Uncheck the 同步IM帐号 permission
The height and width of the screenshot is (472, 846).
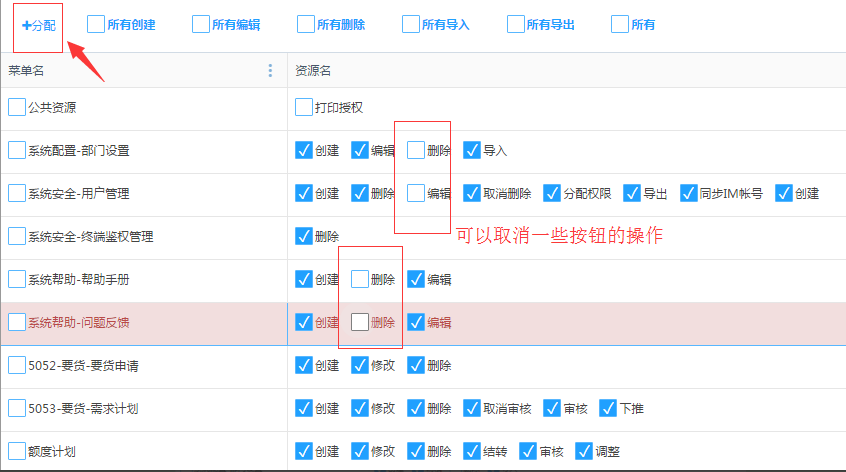688,193
